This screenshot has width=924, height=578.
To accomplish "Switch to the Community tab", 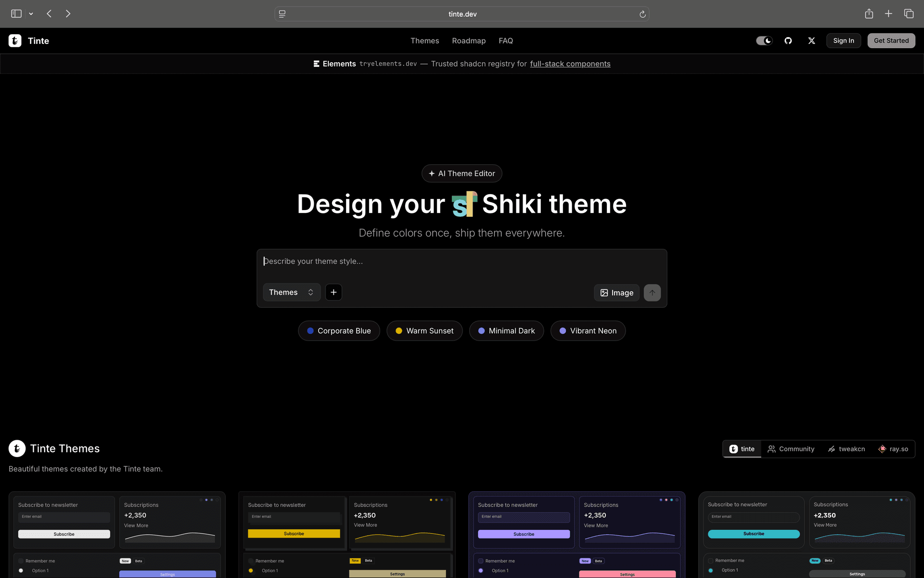I will (791, 449).
